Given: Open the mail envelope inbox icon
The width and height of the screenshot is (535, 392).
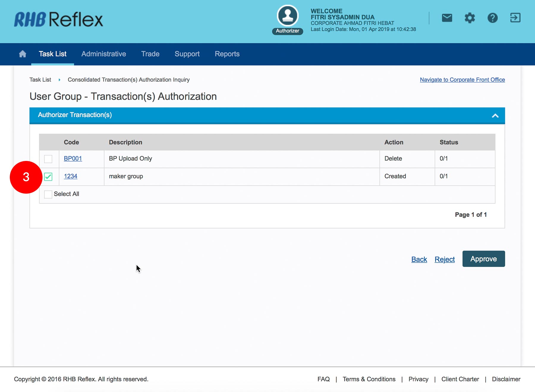Looking at the screenshot, I should (447, 18).
